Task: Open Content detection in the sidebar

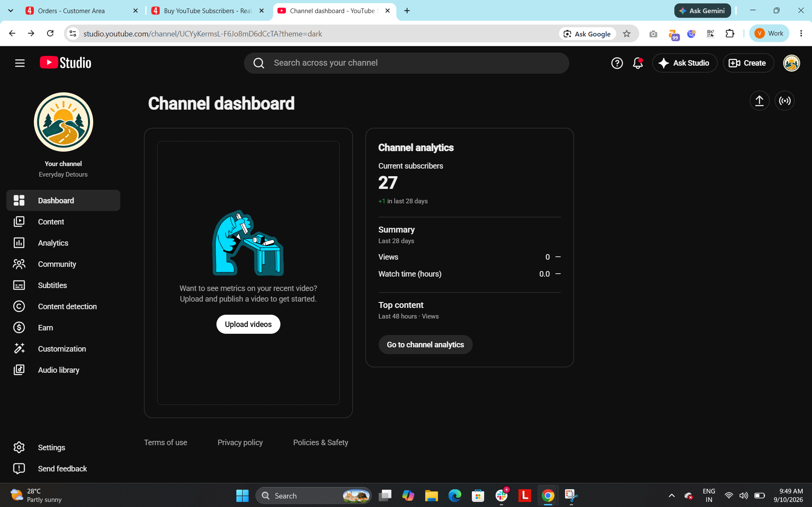Action: pyautogui.click(x=63, y=306)
